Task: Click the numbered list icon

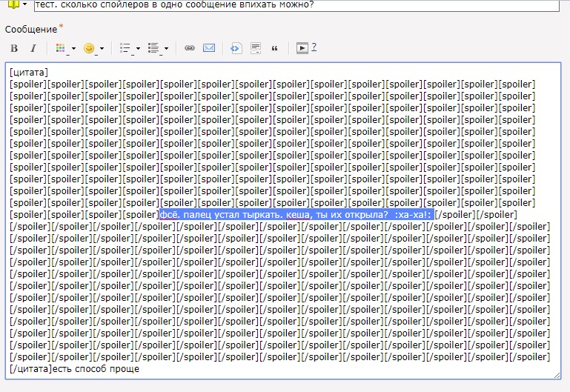Action: 154,48
